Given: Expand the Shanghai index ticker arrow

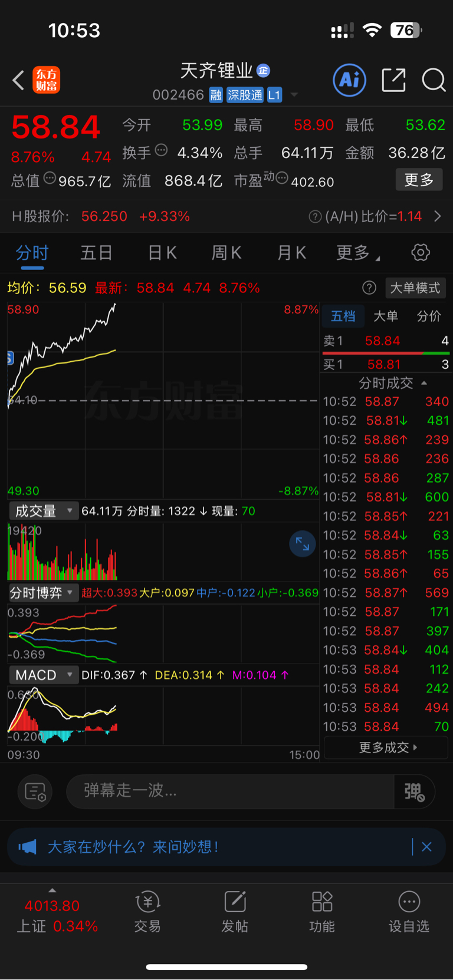Looking at the screenshot, I should tap(52, 890).
